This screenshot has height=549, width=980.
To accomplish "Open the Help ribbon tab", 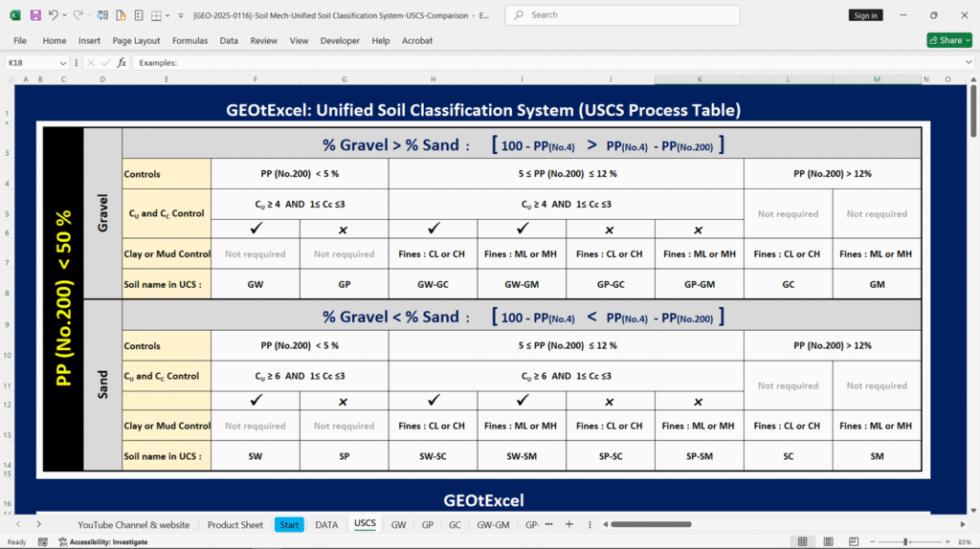I will point(381,40).
